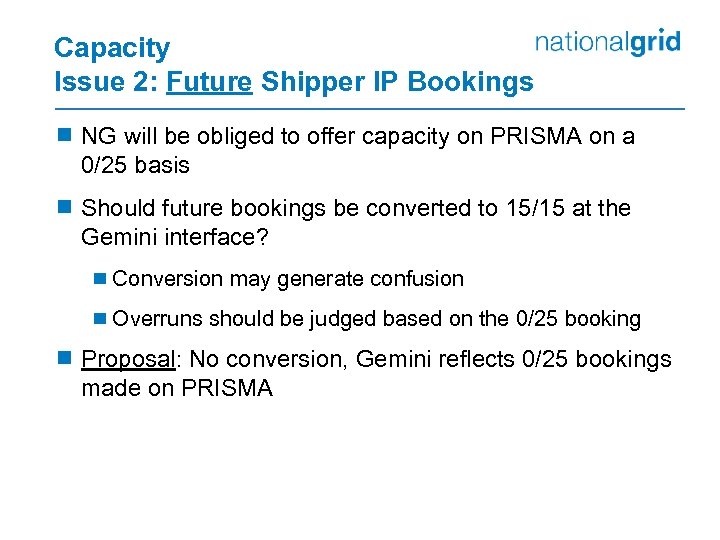Screen dimensions: 720x540
Task: Click the bullet before "NG will be obliged"
Action: pyautogui.click(x=65, y=136)
